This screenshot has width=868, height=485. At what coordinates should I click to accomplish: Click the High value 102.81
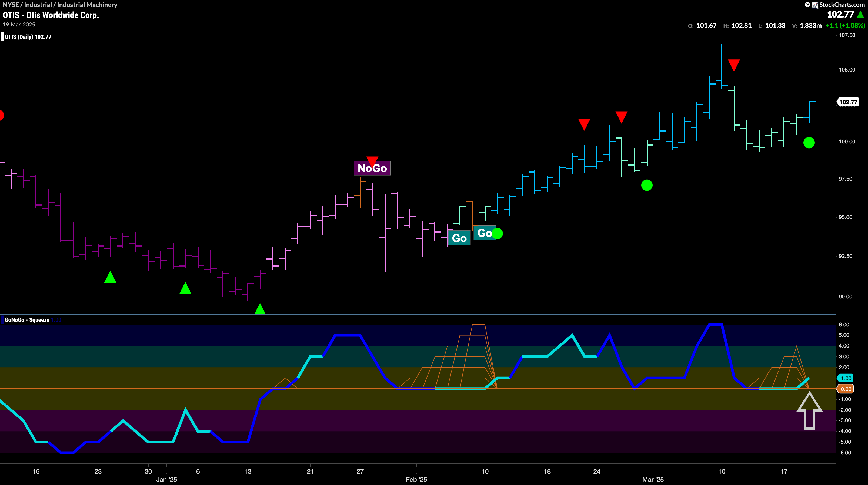click(742, 26)
